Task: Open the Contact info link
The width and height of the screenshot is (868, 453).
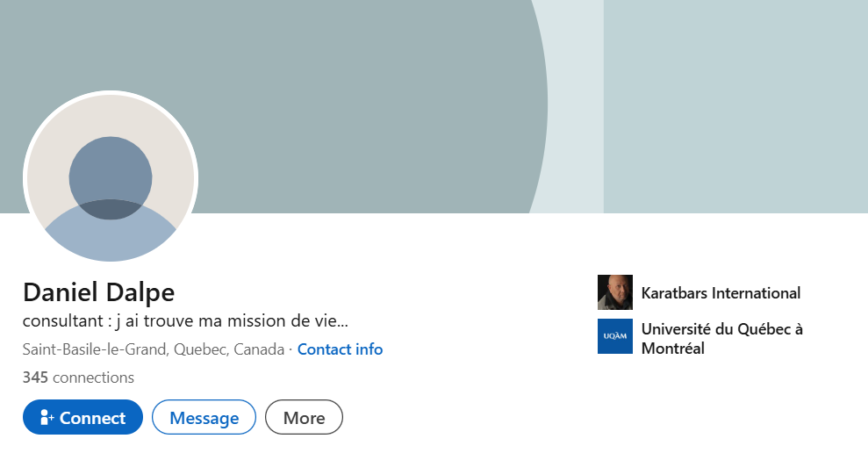Action: 340,349
